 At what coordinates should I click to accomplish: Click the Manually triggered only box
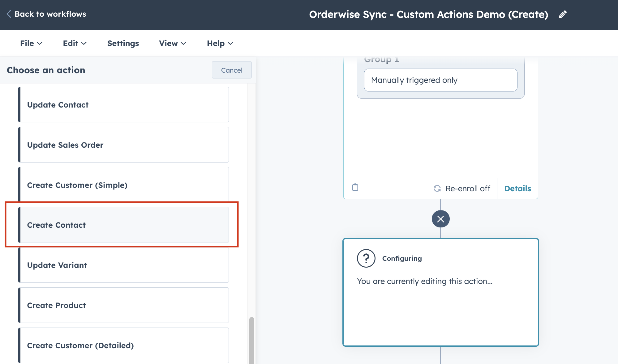440,80
